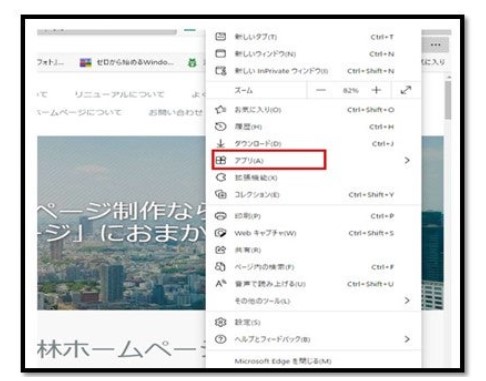Click the Settings gear icon
The height and width of the screenshot is (381, 486).
[x=220, y=322]
